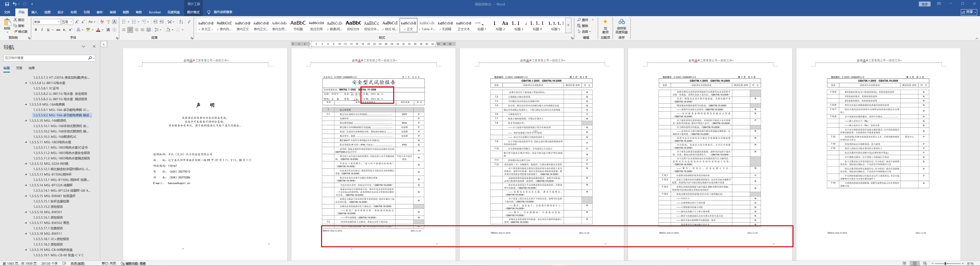Toggle italic formatting
This screenshot has height=266, width=980.
click(x=42, y=30)
